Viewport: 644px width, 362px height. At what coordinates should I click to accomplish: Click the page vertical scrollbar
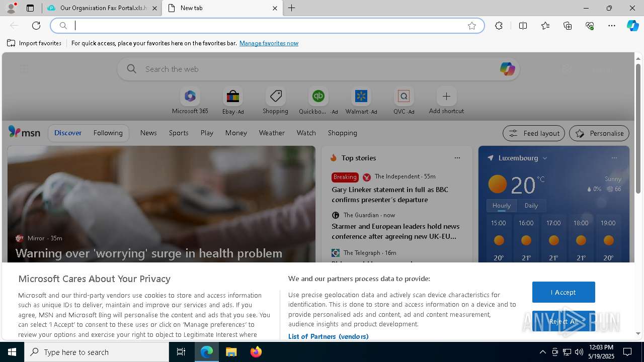click(638, 128)
